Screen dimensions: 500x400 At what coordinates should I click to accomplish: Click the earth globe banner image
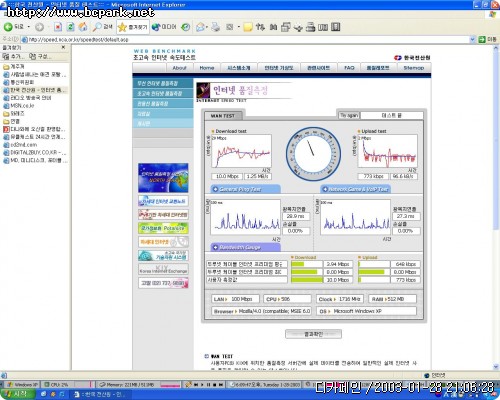pyautogui.click(x=163, y=178)
